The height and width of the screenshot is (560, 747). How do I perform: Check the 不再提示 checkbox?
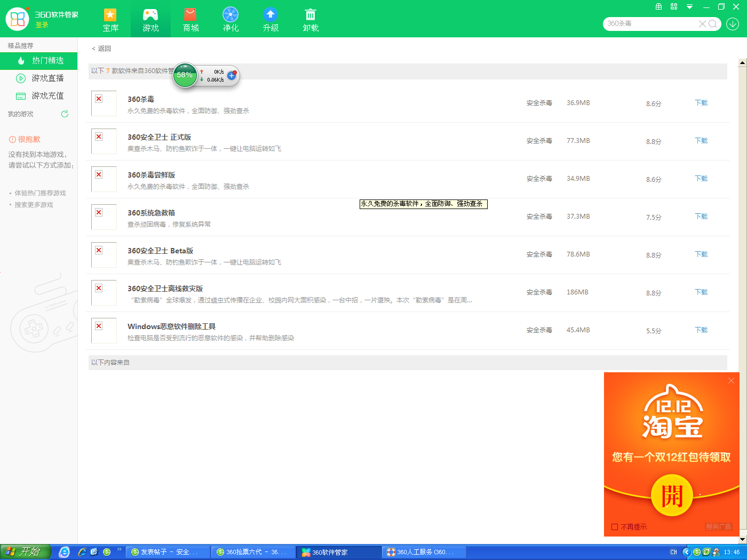[x=615, y=527]
